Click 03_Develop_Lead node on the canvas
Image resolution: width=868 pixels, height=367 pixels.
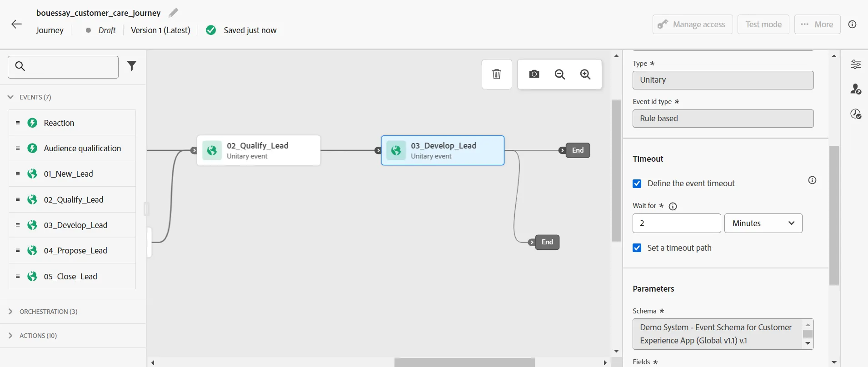point(443,150)
